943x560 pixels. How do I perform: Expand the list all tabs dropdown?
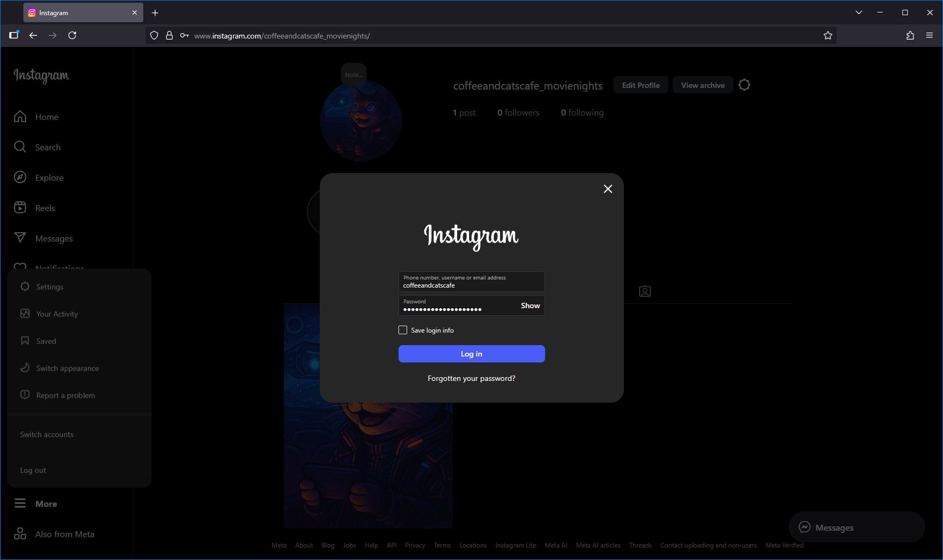tap(858, 12)
